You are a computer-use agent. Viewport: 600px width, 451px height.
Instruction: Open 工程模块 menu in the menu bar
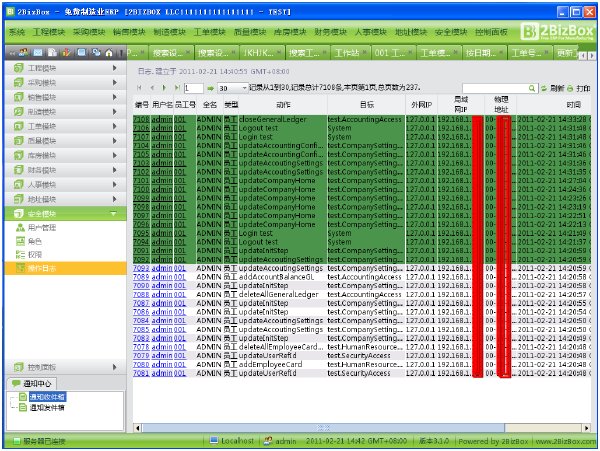[x=49, y=32]
